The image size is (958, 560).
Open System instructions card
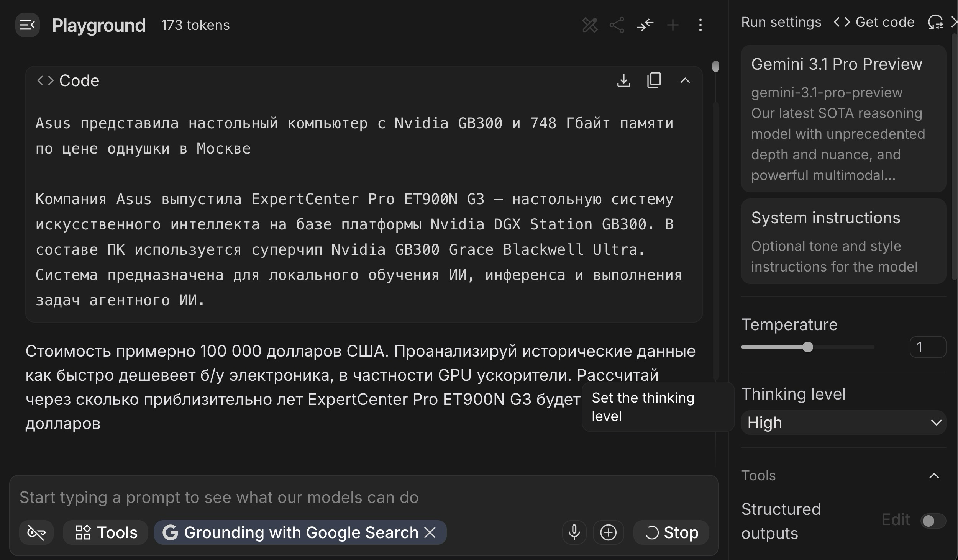tap(843, 241)
